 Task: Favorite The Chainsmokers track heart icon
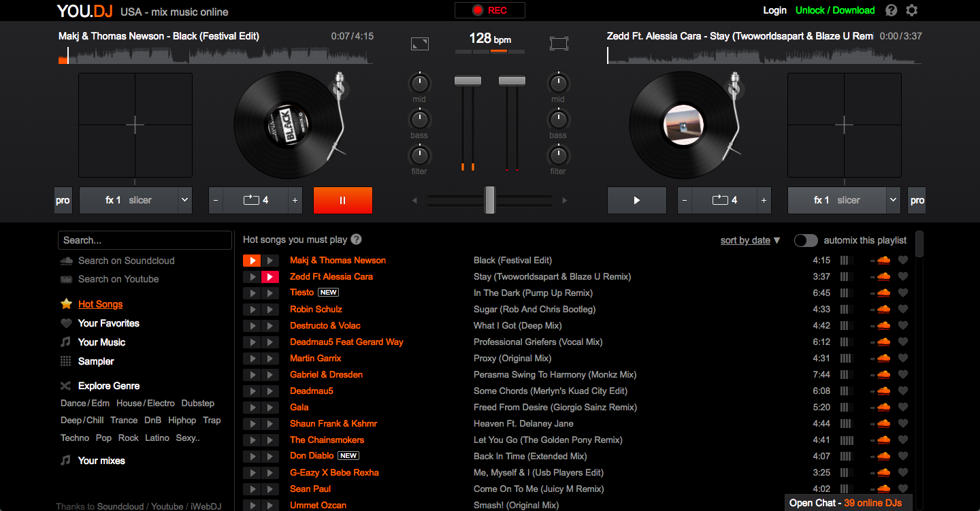(x=903, y=440)
